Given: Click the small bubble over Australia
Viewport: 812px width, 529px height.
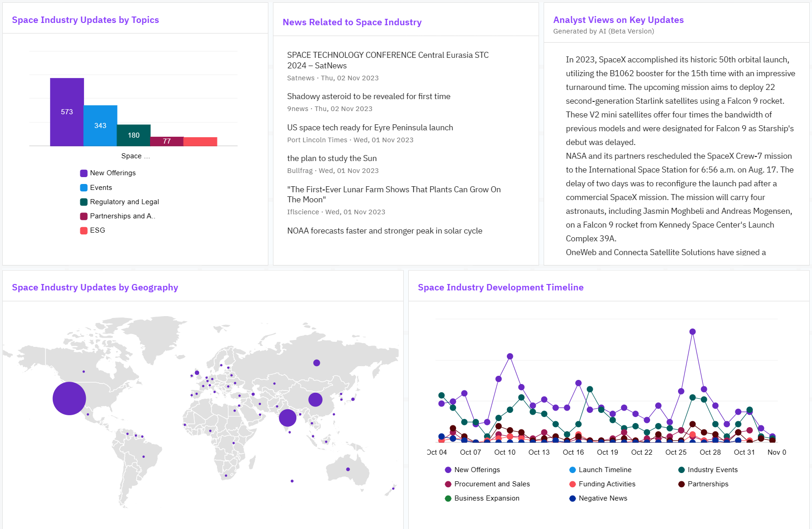Looking at the screenshot, I should click(348, 469).
